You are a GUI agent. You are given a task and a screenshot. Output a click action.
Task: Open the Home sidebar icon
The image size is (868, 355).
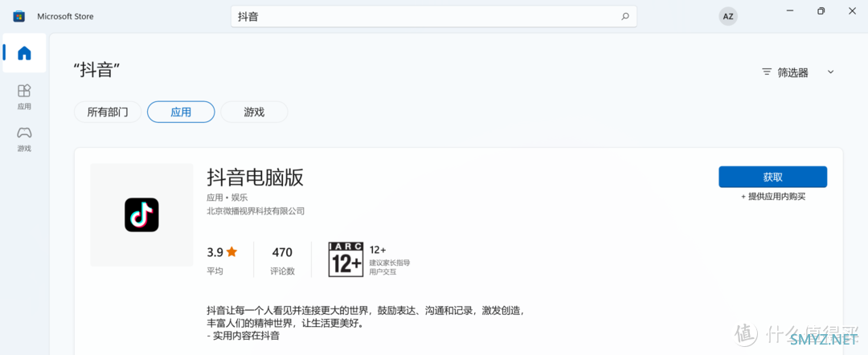coord(24,53)
